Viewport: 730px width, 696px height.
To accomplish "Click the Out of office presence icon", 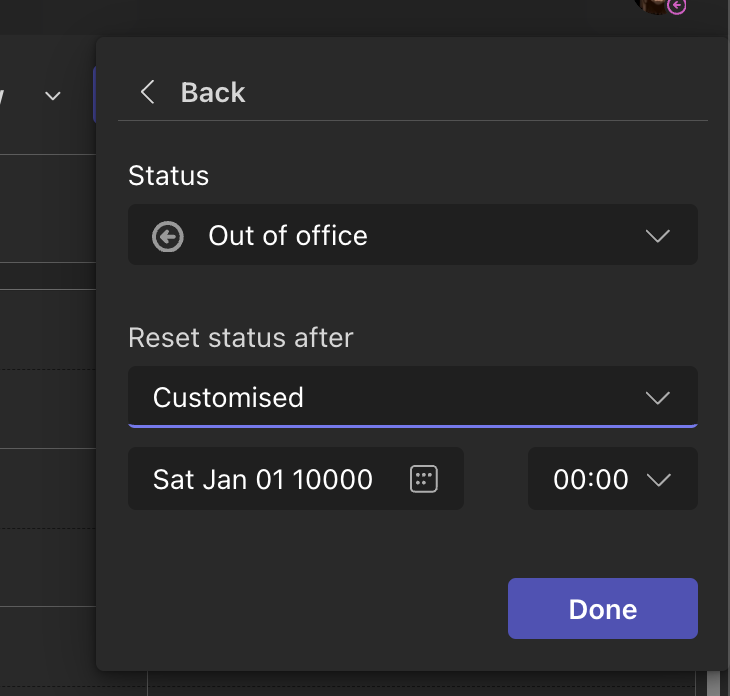I will pos(168,236).
